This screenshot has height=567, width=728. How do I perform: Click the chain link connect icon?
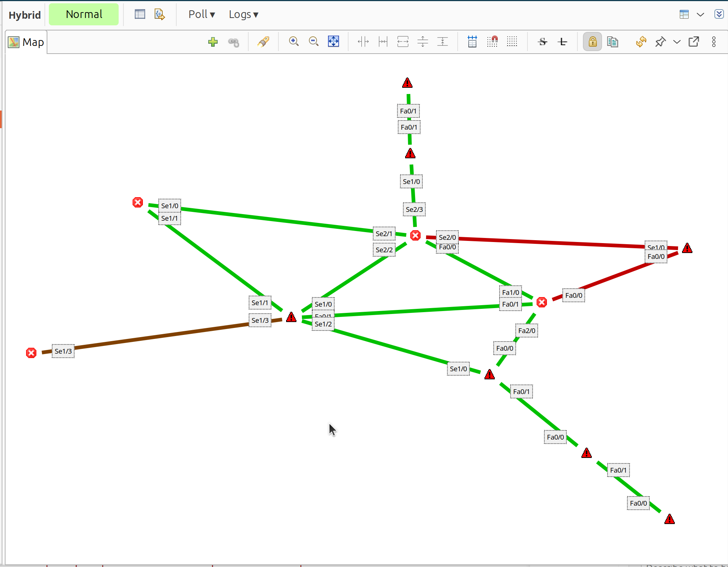234,42
